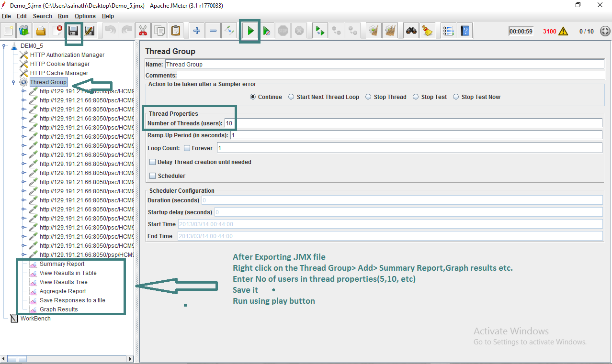Click the Clear All double-broom icon
Viewport: 612px width, 364px height.
(x=390, y=31)
